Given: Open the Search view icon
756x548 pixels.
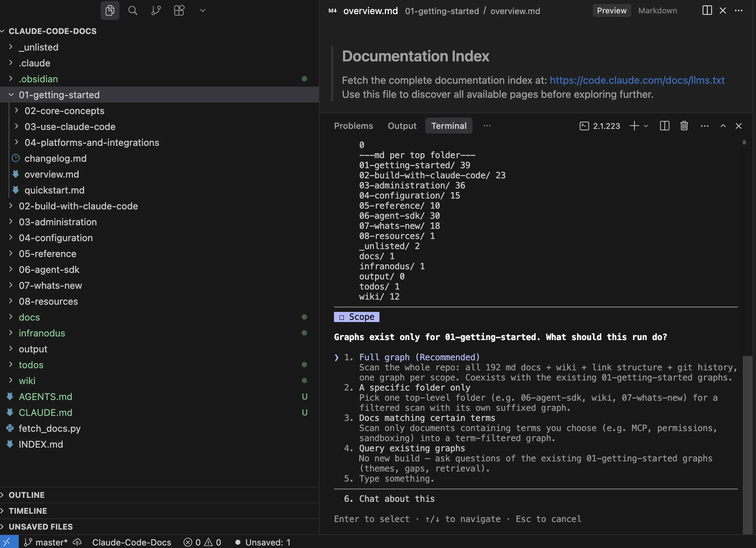Looking at the screenshot, I should point(133,10).
